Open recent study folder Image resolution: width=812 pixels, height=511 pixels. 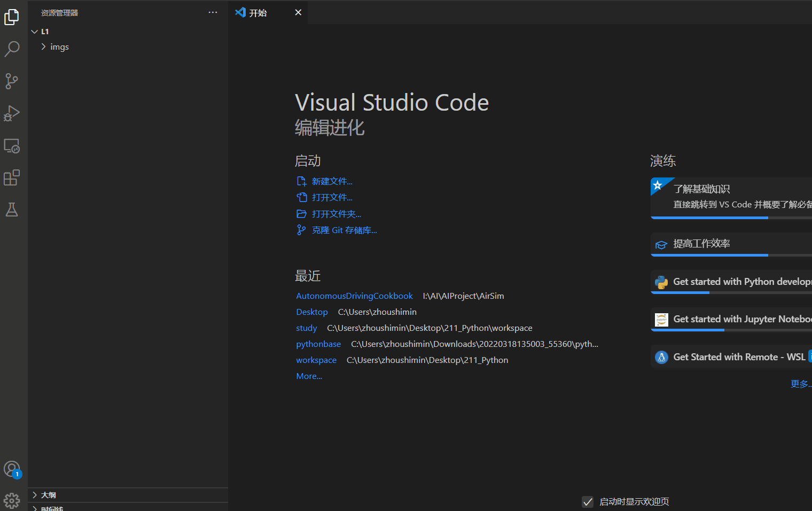(307, 328)
